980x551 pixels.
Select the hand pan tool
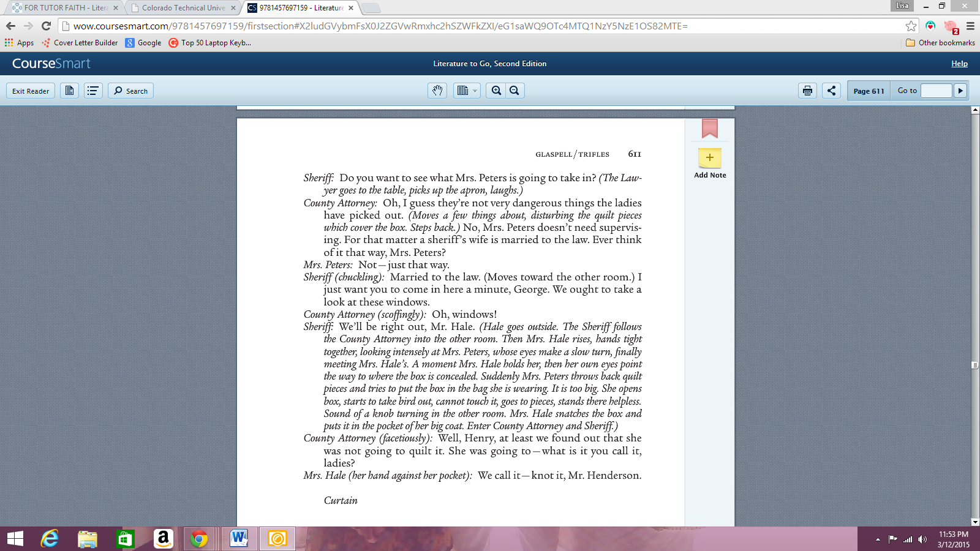click(x=437, y=91)
